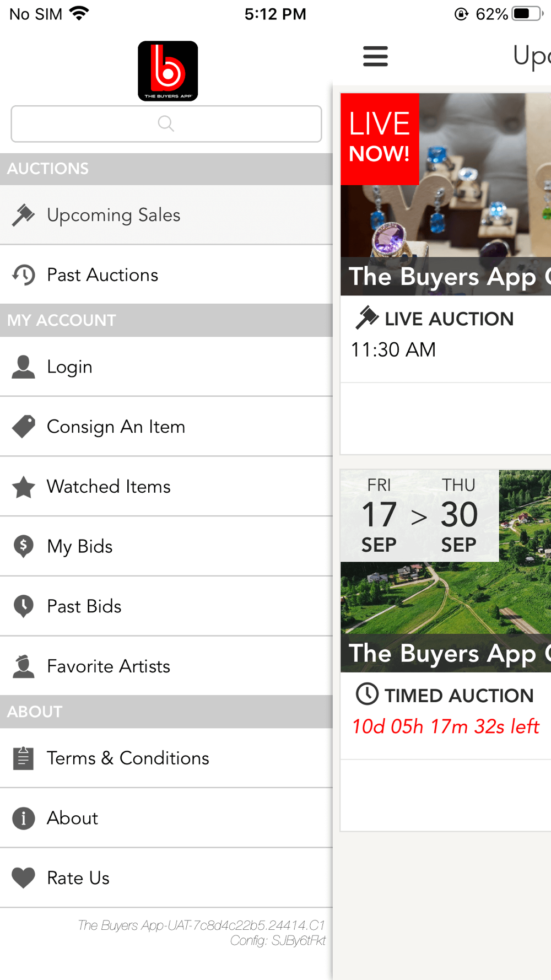
Task: Open the LIVE NOW jewelry auction thumbnail
Action: [446, 194]
